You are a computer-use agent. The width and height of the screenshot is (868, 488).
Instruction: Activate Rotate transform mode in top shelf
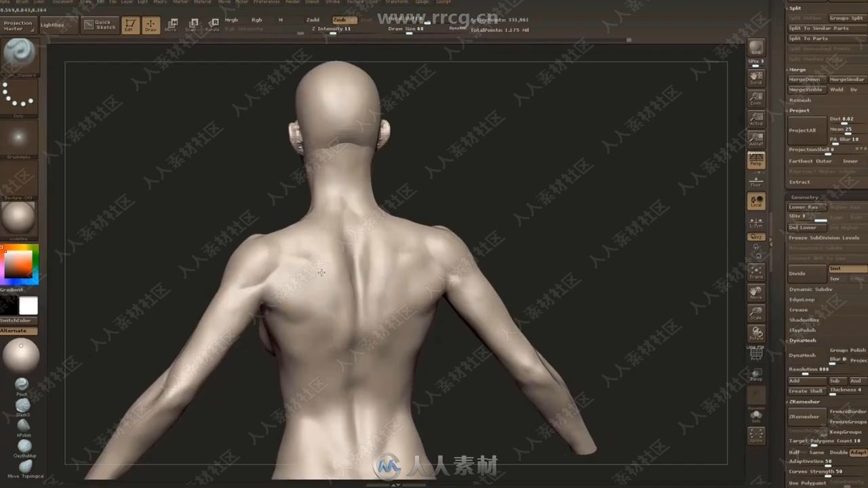(212, 25)
